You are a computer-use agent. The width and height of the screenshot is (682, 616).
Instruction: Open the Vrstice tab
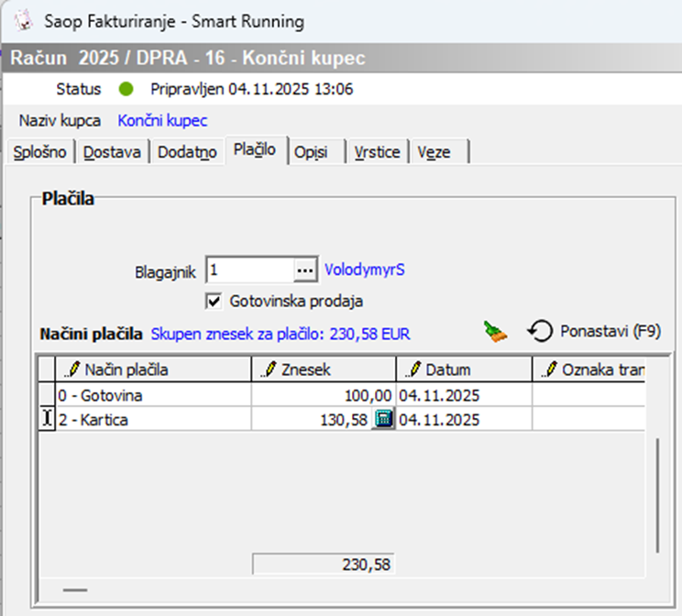377,152
